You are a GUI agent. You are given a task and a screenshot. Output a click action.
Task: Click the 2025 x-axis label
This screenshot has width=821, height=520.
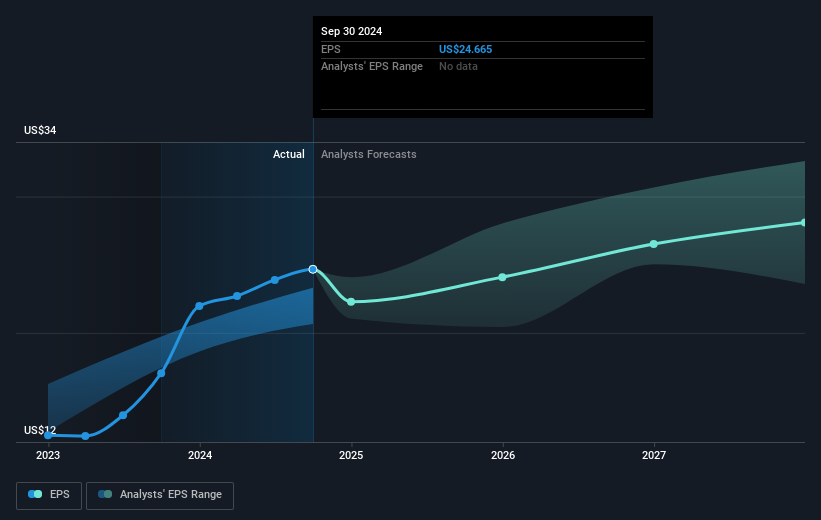351,455
